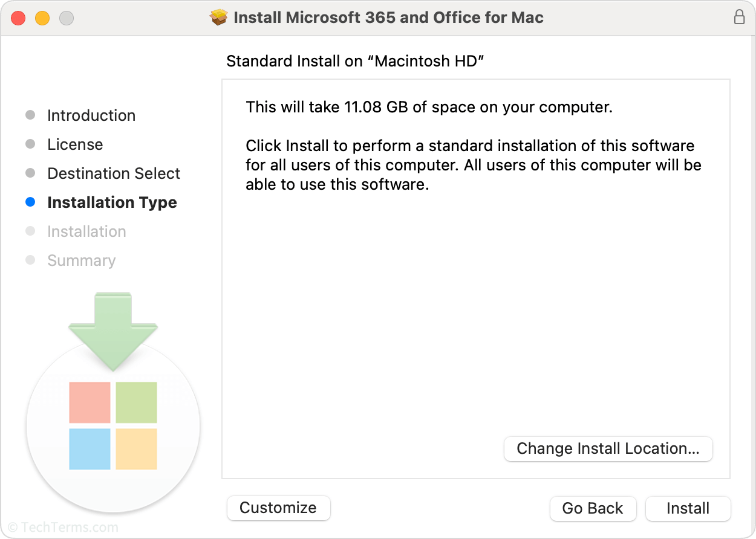The height and width of the screenshot is (539, 756).
Task: Minimize the installer window with yellow button
Action: [x=42, y=18]
